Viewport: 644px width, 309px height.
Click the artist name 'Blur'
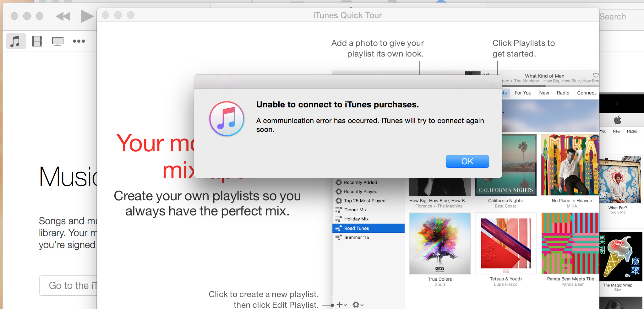[618, 290]
